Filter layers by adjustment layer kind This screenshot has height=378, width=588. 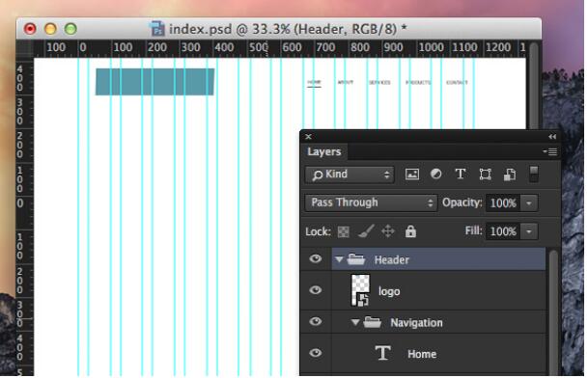435,174
